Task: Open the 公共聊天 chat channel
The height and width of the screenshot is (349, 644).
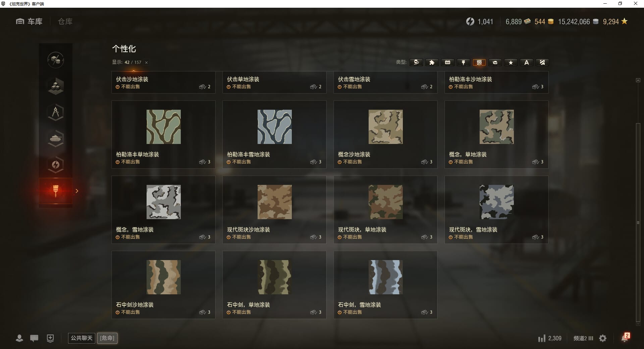Action: [82, 338]
